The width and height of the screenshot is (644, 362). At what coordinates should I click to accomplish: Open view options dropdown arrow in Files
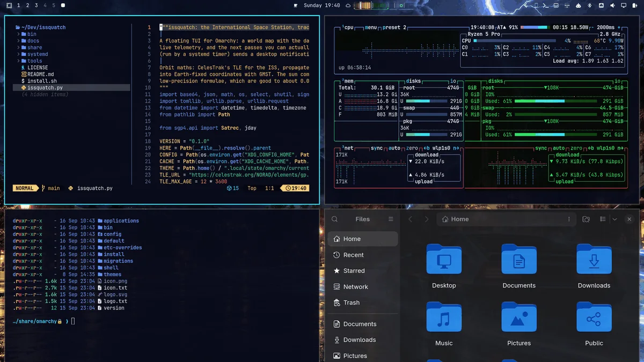pos(614,219)
